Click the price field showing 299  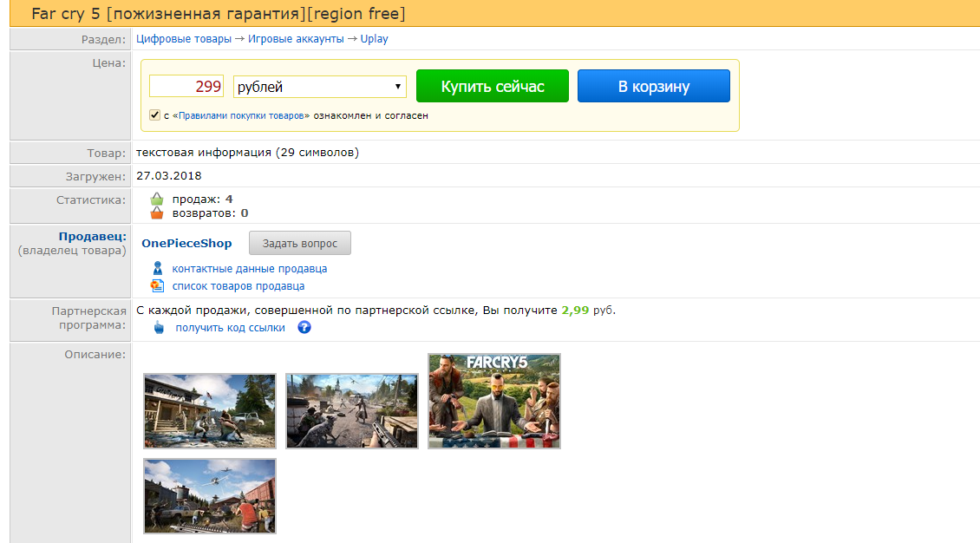(186, 86)
